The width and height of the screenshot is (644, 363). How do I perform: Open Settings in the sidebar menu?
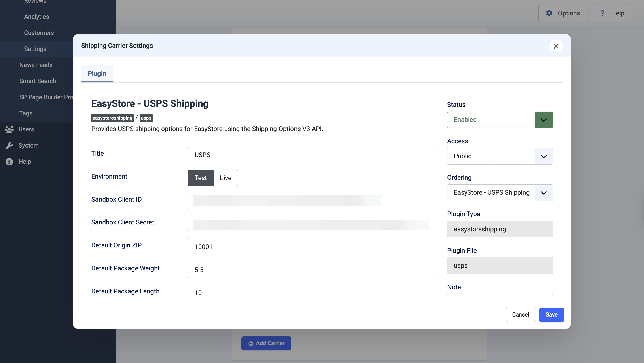(35, 49)
